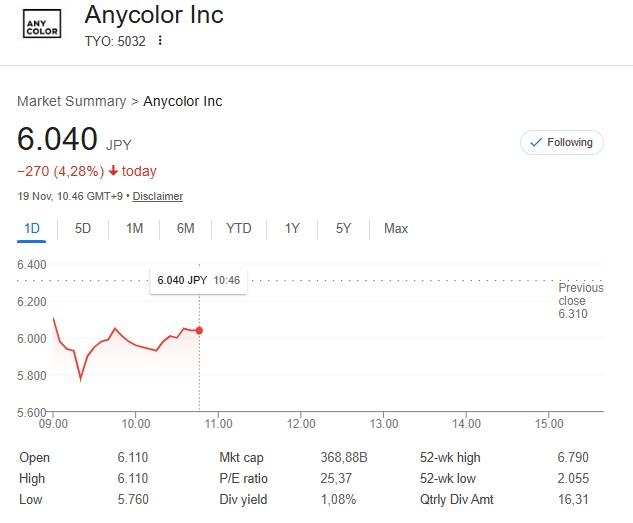
Task: Click the Market Summary breadcrumb link
Action: [71, 101]
